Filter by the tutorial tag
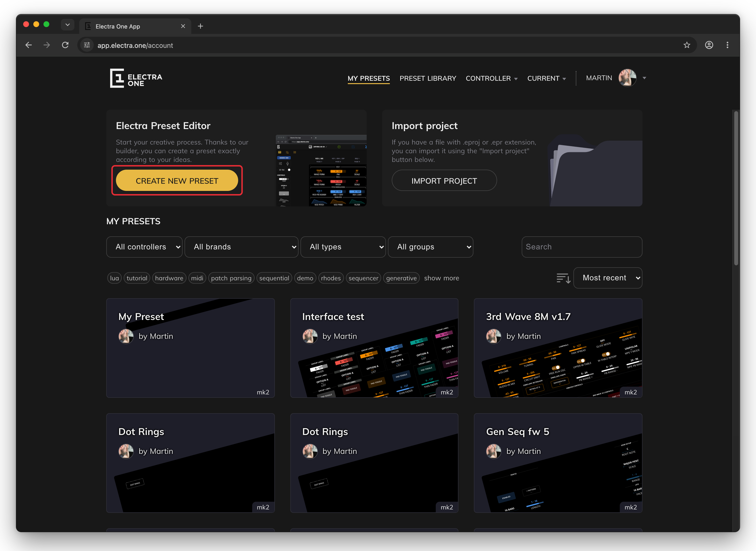This screenshot has height=551, width=756. tap(137, 278)
